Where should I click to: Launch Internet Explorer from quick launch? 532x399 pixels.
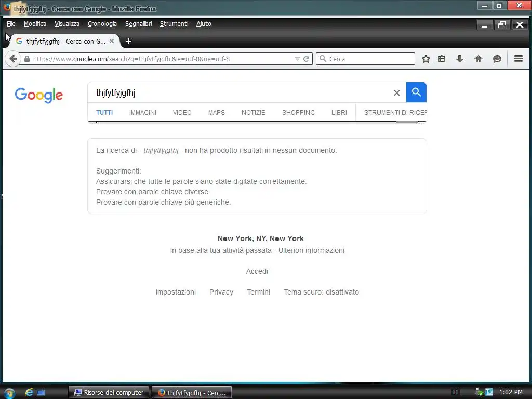click(29, 393)
